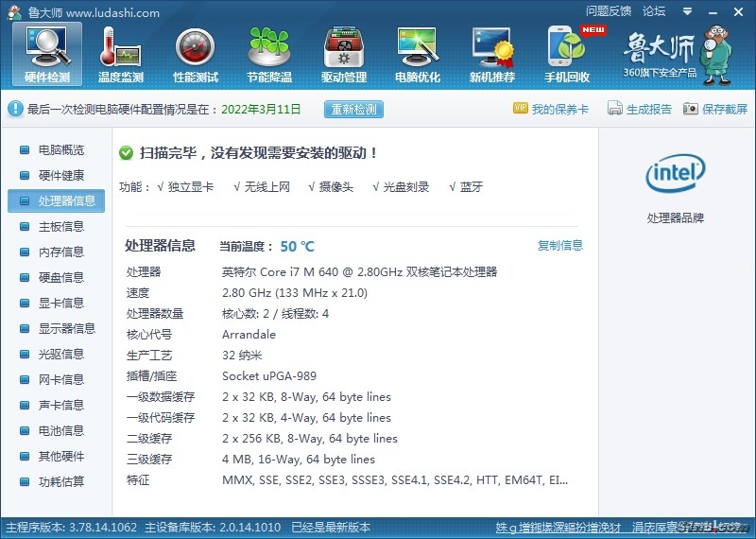The image size is (756, 539).
Task: Open the 性能测试 performance test gauge
Action: point(196,54)
